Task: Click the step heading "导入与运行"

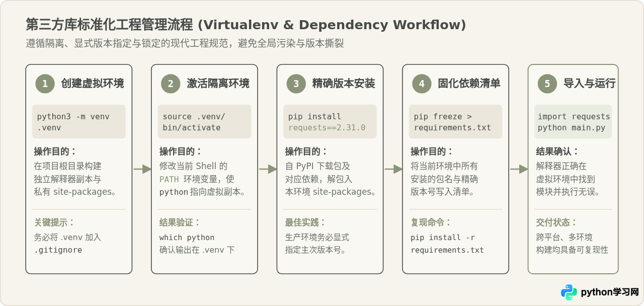Action: pos(589,84)
